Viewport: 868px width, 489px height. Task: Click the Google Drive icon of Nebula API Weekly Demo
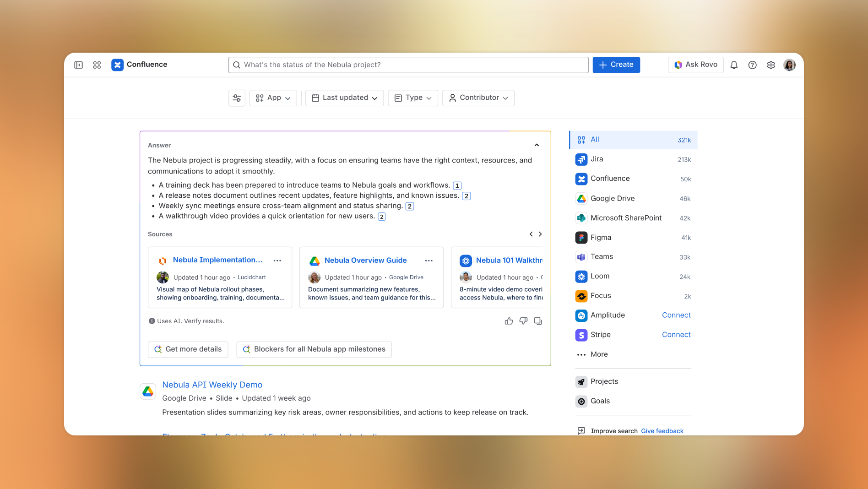(x=148, y=391)
